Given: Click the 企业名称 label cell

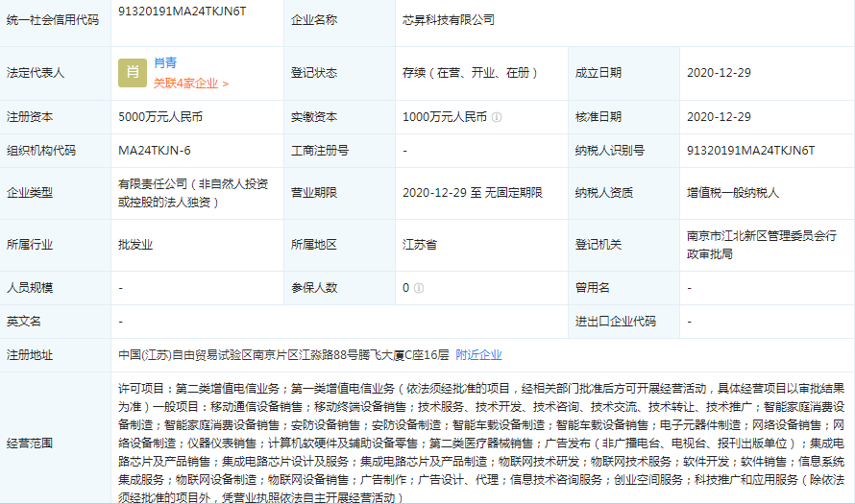Looking at the screenshot, I should coord(314,20).
